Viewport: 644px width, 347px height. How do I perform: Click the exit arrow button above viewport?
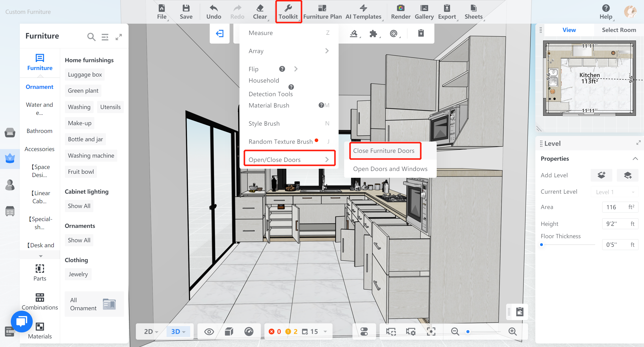(x=220, y=33)
